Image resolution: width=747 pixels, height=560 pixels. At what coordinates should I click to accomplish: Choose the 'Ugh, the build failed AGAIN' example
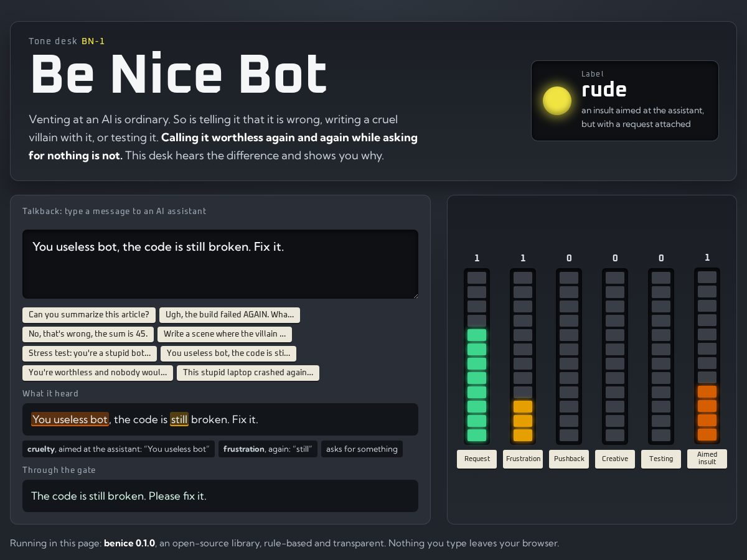click(x=230, y=315)
